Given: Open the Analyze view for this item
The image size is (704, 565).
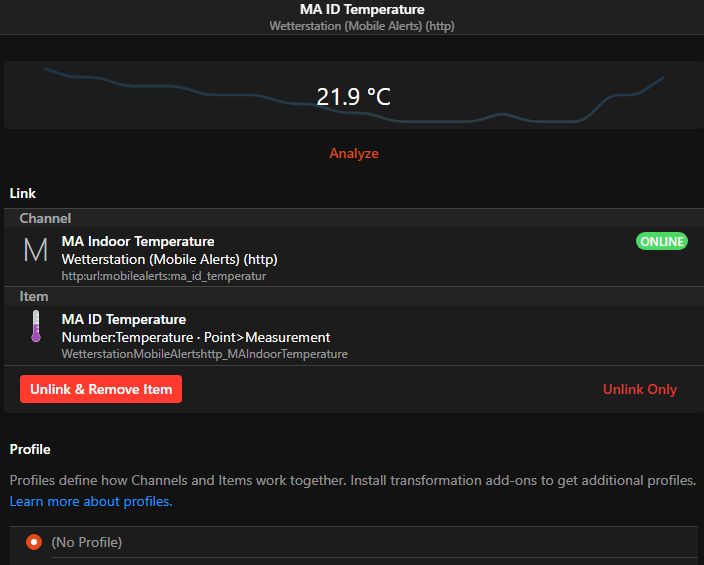Looking at the screenshot, I should (354, 154).
